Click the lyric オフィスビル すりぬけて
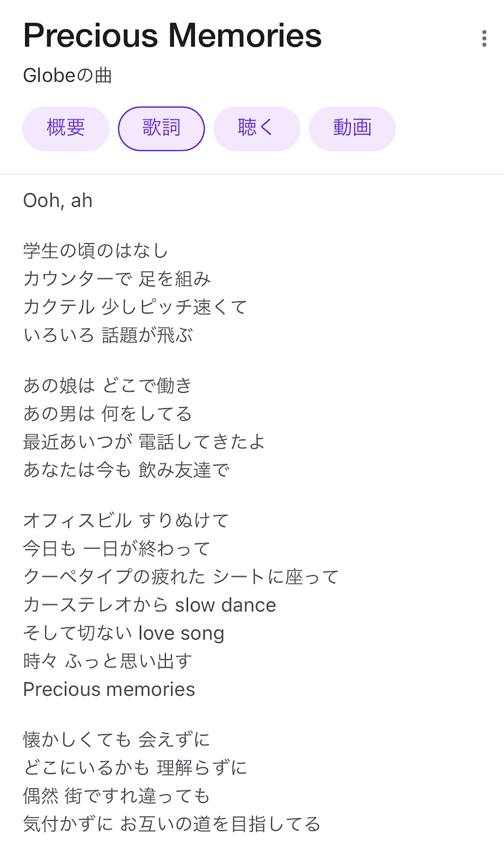504x843 pixels. pyautogui.click(x=126, y=520)
